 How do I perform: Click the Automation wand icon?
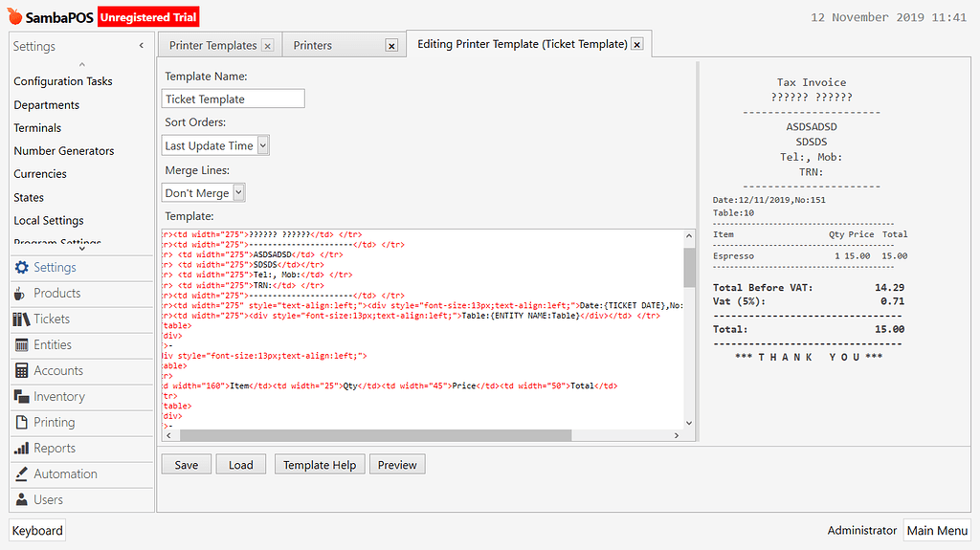(21, 474)
